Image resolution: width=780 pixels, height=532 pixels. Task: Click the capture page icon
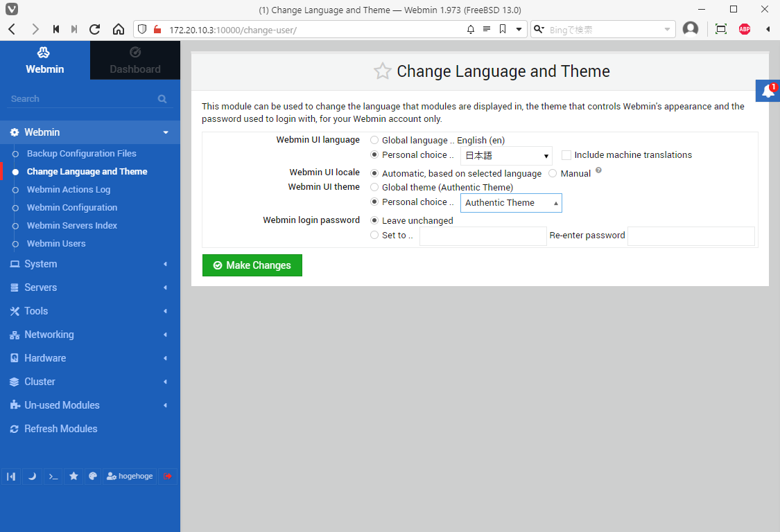pyautogui.click(x=721, y=29)
